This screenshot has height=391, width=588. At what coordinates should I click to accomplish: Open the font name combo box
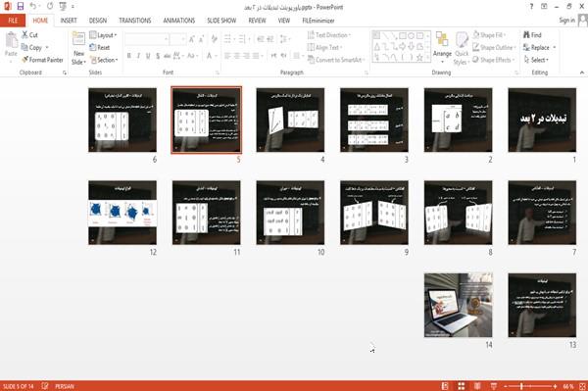[147, 39]
